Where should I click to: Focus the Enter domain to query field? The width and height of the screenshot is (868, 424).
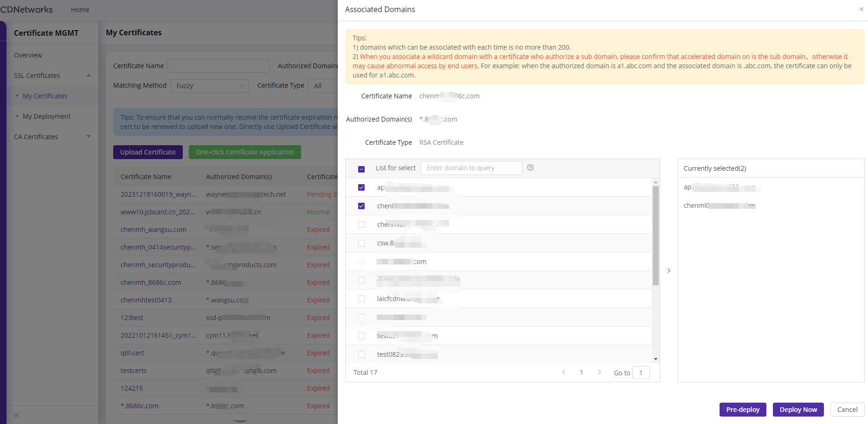(471, 168)
